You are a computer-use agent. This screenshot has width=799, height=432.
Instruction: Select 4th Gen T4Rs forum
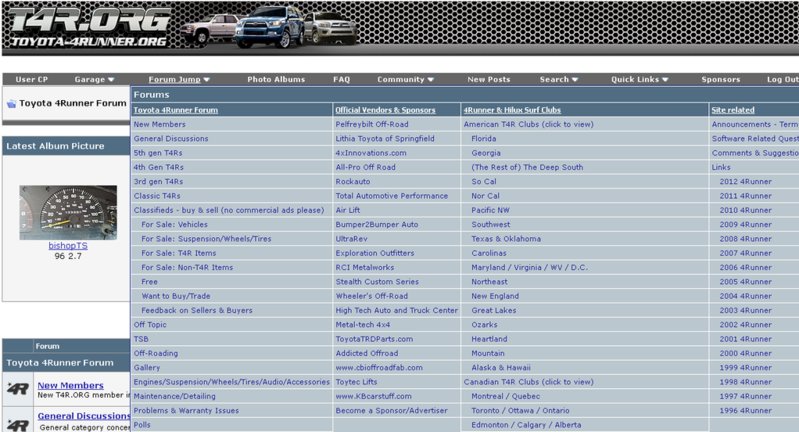pos(158,167)
